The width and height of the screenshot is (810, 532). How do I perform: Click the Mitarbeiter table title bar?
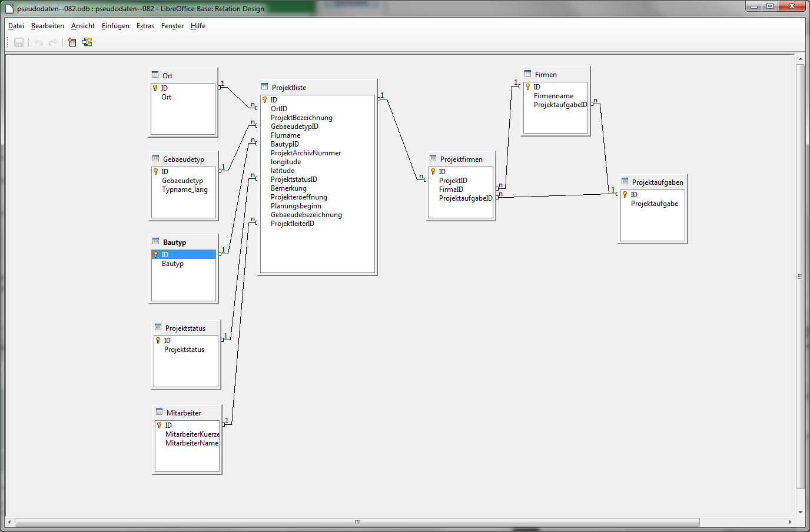click(x=187, y=413)
